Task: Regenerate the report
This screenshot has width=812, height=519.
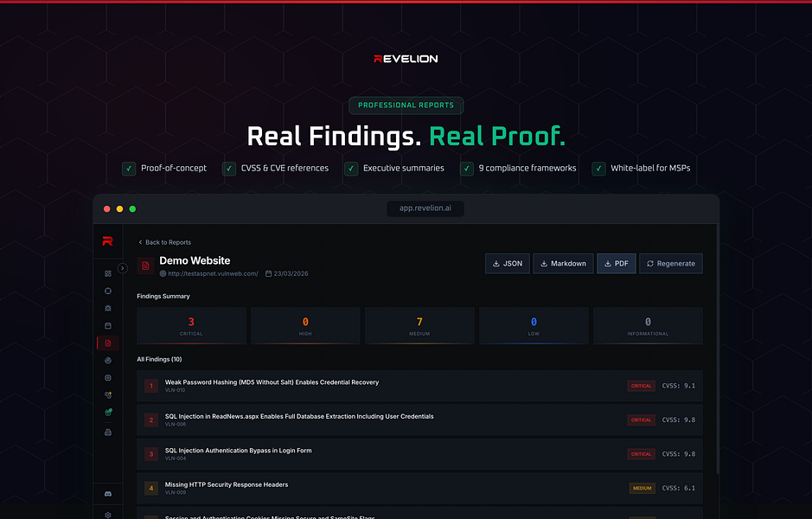Action: [671, 264]
